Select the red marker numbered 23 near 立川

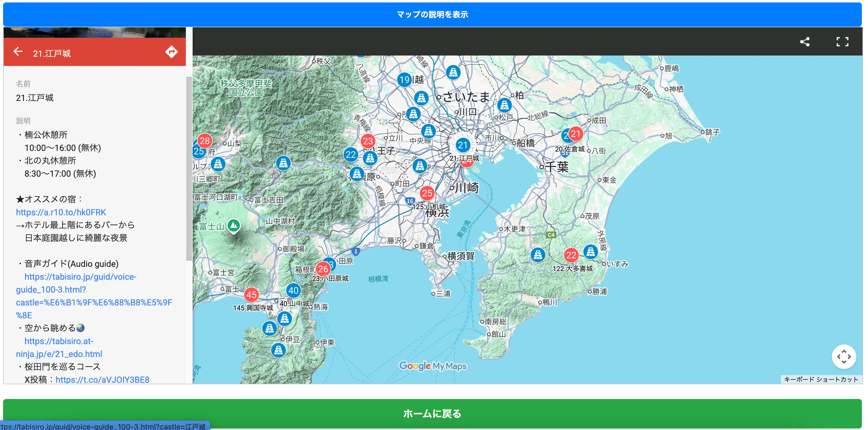click(x=368, y=141)
